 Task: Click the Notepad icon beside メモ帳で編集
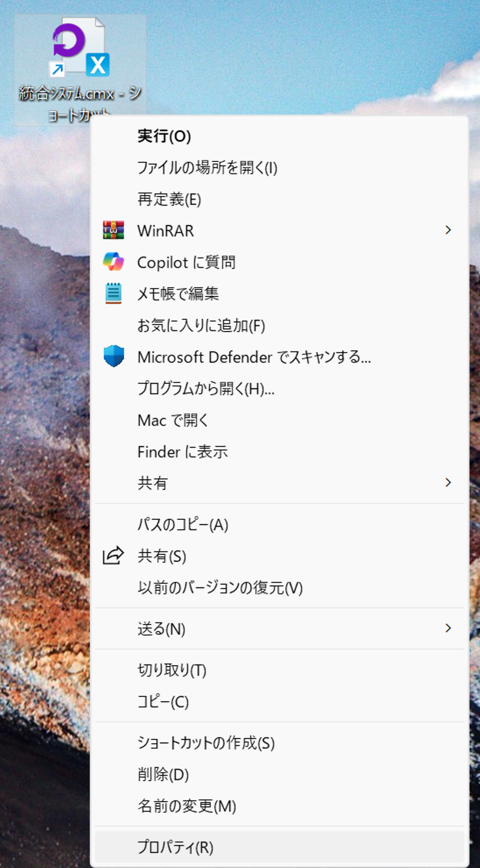[114, 293]
